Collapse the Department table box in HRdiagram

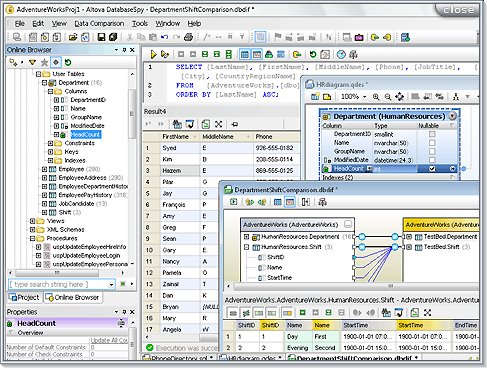click(452, 116)
